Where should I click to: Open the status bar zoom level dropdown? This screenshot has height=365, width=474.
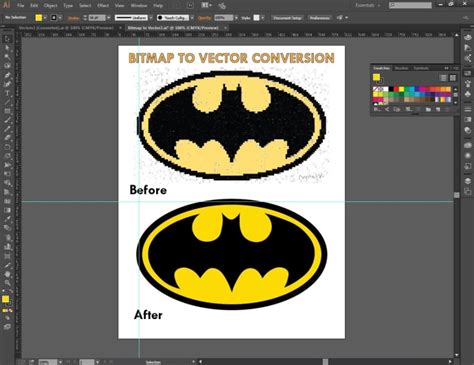tap(60, 362)
